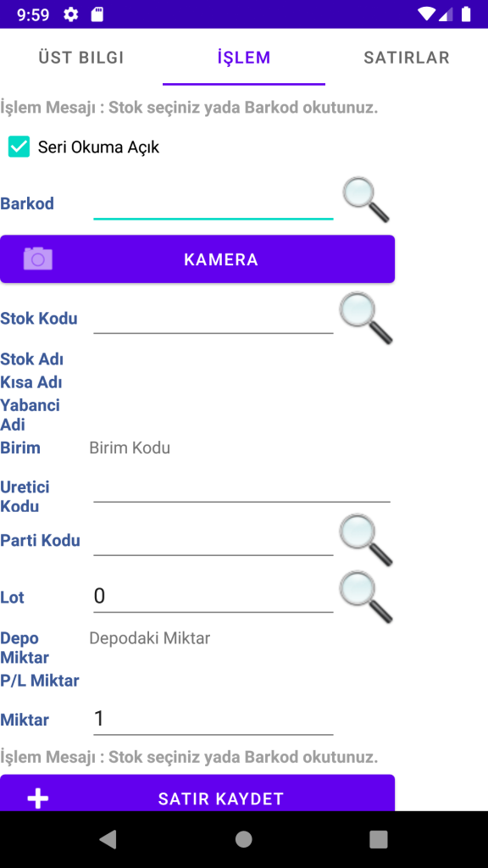Open stock search magnifier next to Stok Kodu

[x=366, y=319]
